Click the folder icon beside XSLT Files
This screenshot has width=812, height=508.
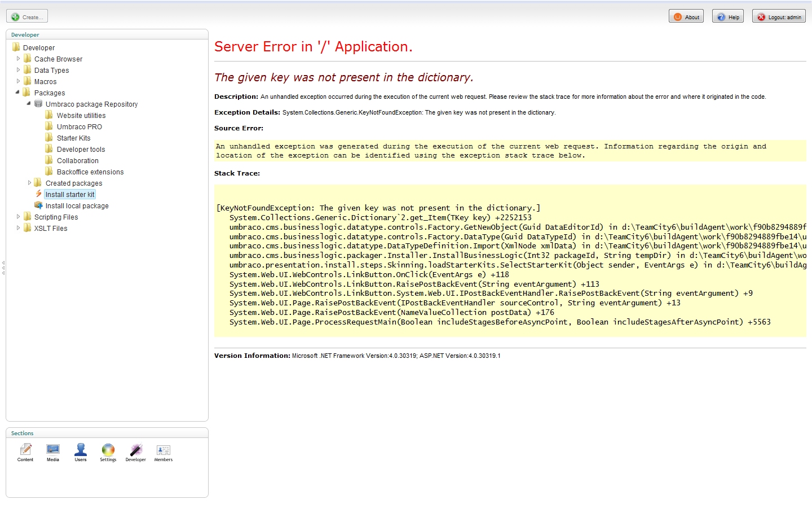(27, 228)
